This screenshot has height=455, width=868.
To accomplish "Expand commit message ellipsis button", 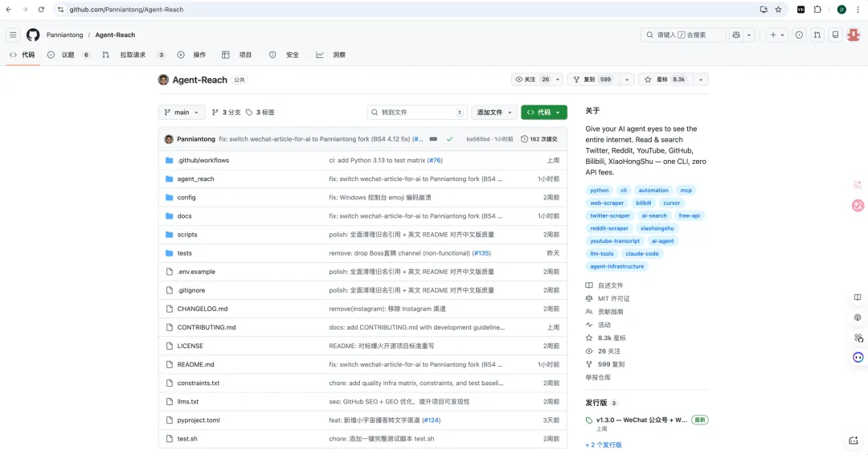I will [x=433, y=139].
